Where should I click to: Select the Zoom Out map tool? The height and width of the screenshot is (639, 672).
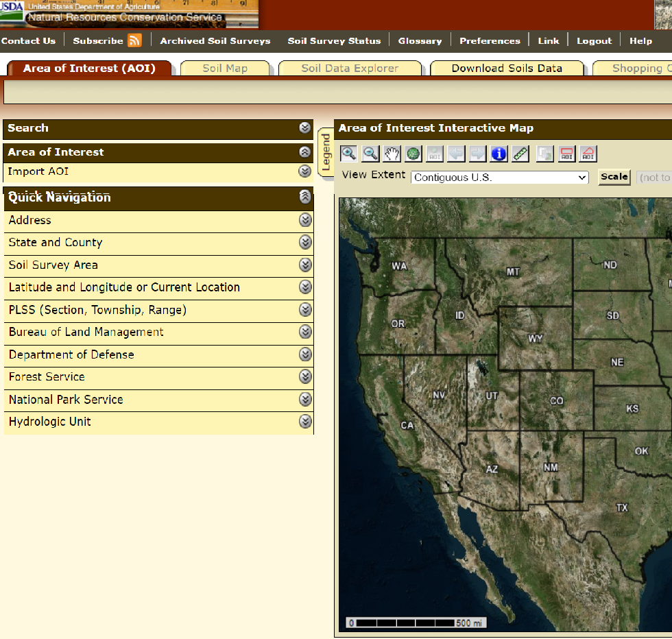point(370,154)
